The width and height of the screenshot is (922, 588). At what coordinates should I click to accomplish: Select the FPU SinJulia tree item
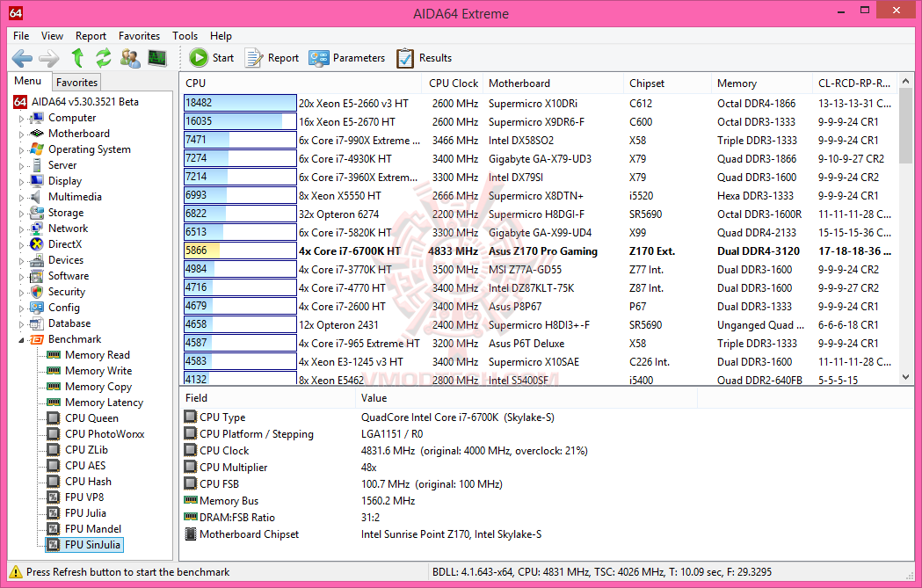click(x=84, y=544)
